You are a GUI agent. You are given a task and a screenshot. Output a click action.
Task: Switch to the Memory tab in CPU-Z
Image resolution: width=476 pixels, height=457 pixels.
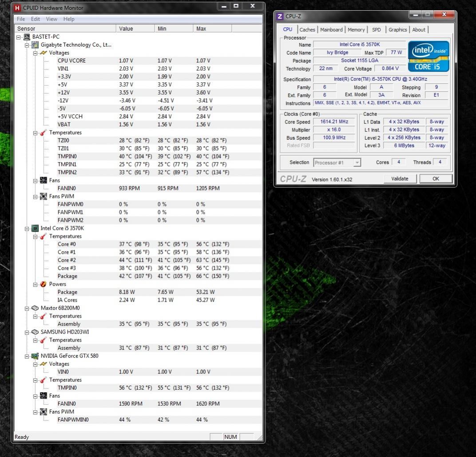356,30
